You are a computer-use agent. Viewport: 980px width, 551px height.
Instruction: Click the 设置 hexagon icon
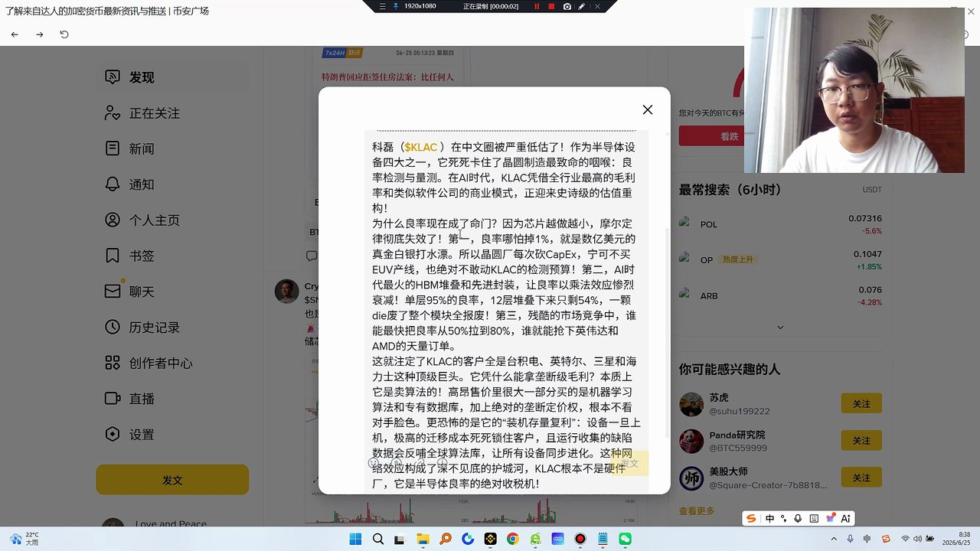click(x=113, y=435)
